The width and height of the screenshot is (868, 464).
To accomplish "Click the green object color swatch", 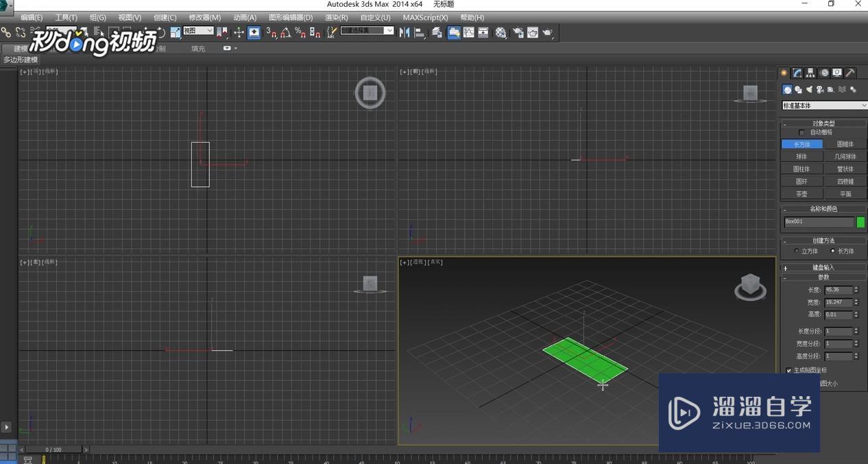I will (860, 222).
